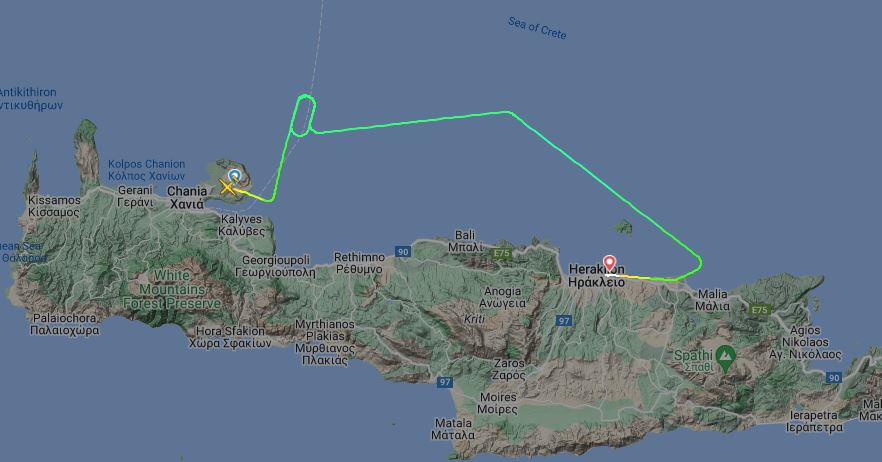Select the blue airport marker above Chania
This screenshot has height=462, width=882.
235,175
